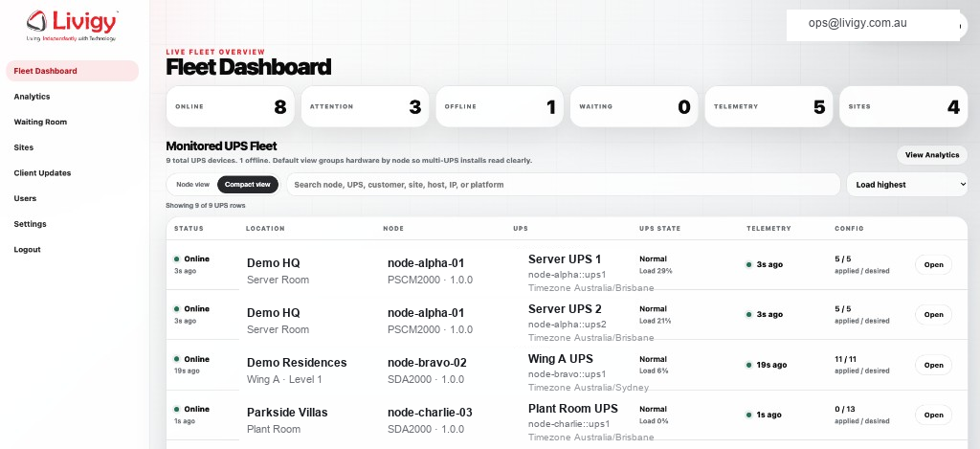Select the Online count card
980x449 pixels.
(230, 107)
